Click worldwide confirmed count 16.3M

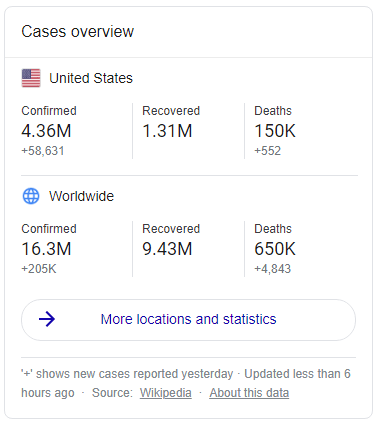click(46, 249)
